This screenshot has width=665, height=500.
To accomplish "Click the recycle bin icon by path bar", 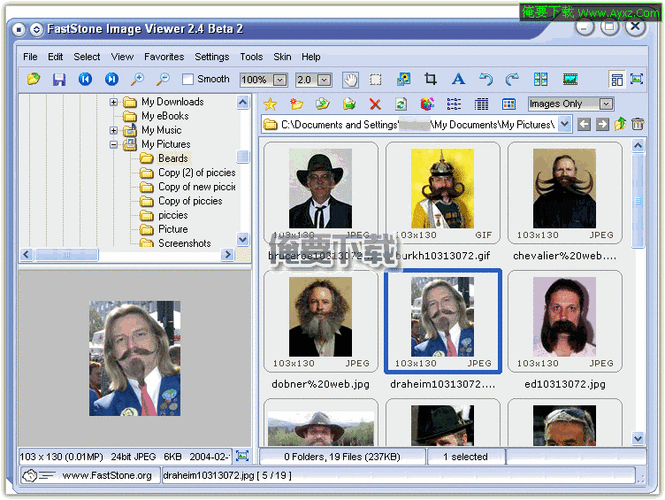I will click(x=637, y=124).
